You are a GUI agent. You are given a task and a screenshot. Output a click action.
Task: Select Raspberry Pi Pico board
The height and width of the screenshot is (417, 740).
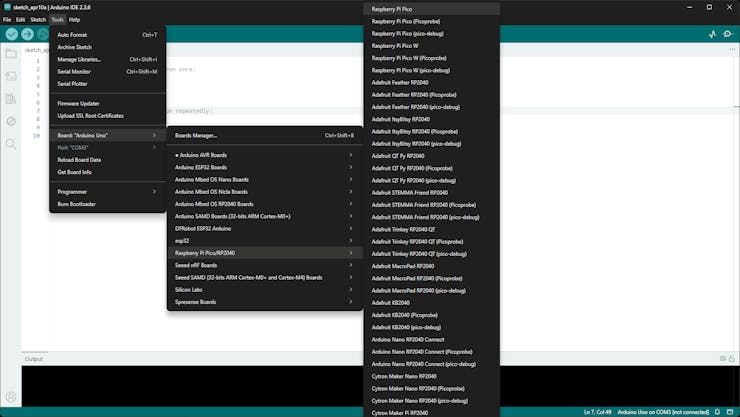[x=432, y=9]
